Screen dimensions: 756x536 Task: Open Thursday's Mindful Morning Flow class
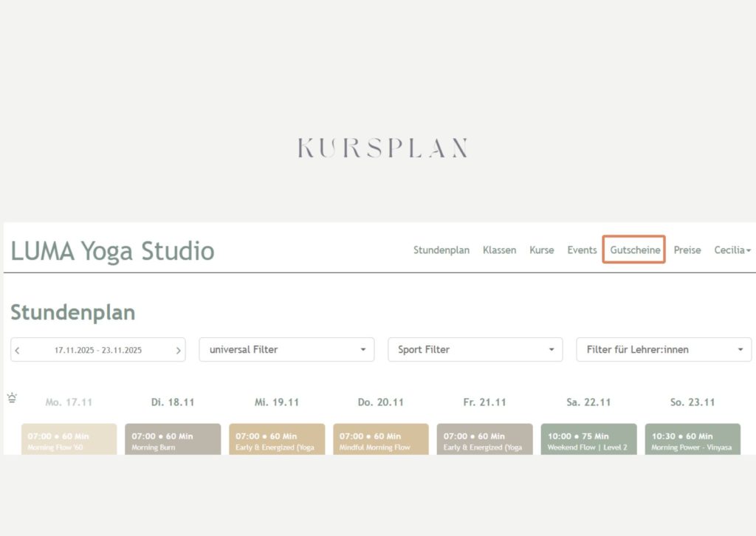(x=380, y=440)
